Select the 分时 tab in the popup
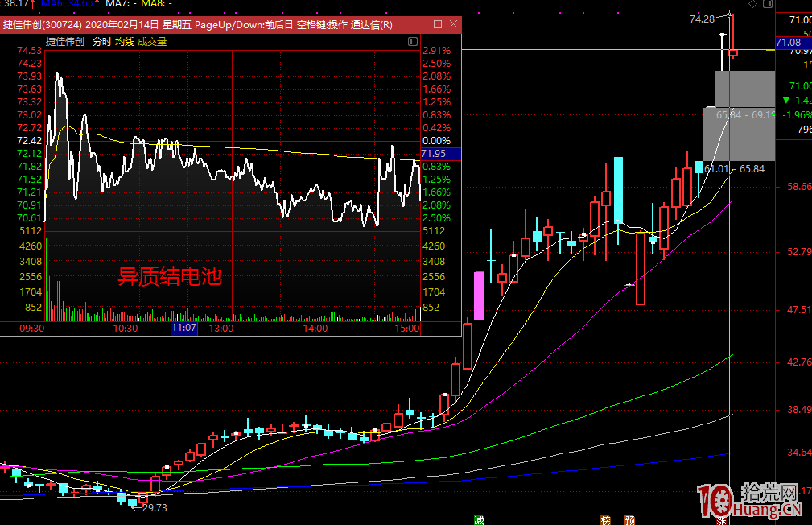Image resolution: width=812 pixels, height=525 pixels. (x=101, y=41)
